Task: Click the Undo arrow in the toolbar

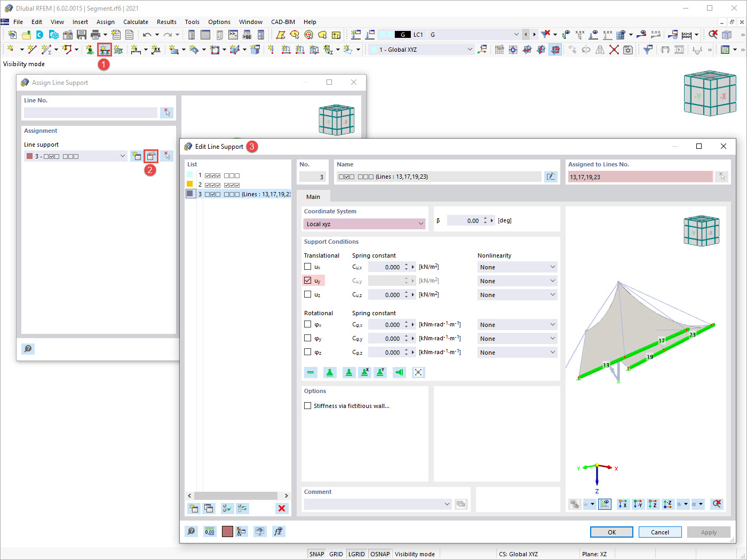Action: pyautogui.click(x=147, y=35)
